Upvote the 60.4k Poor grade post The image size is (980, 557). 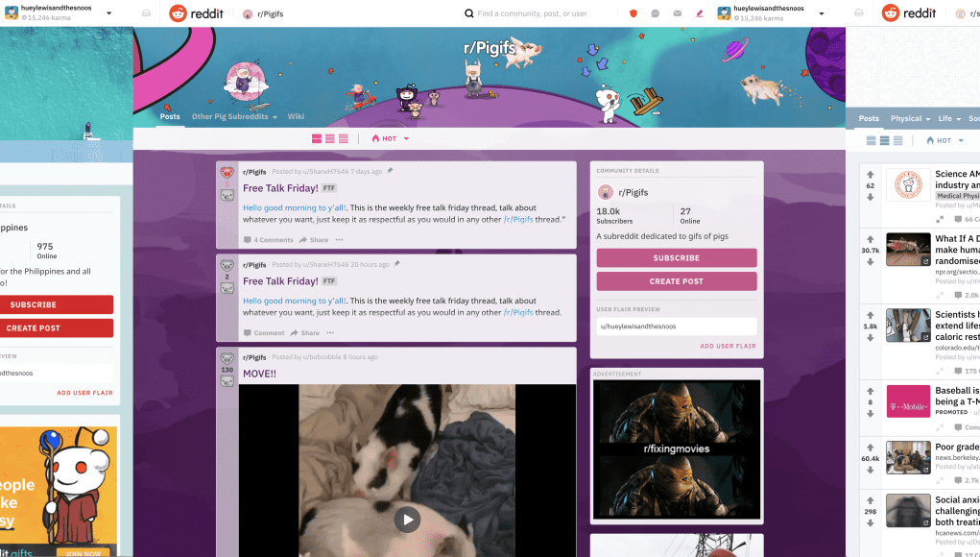[x=870, y=447]
